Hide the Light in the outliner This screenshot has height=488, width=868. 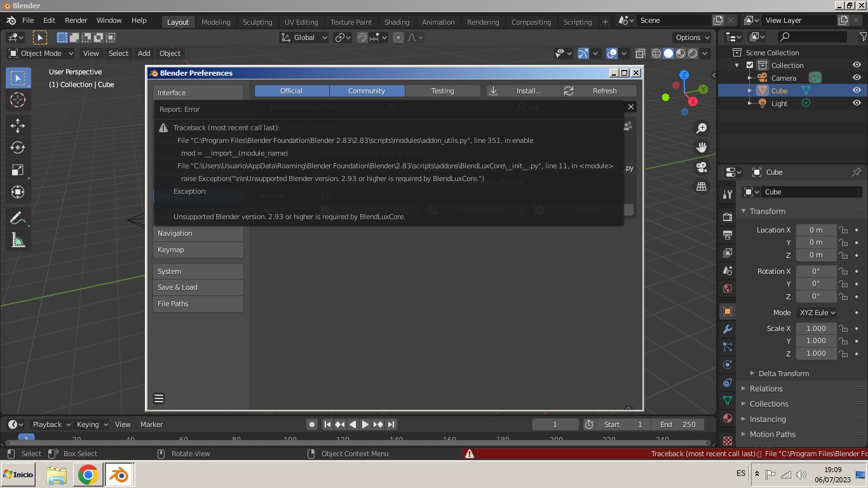(x=857, y=103)
